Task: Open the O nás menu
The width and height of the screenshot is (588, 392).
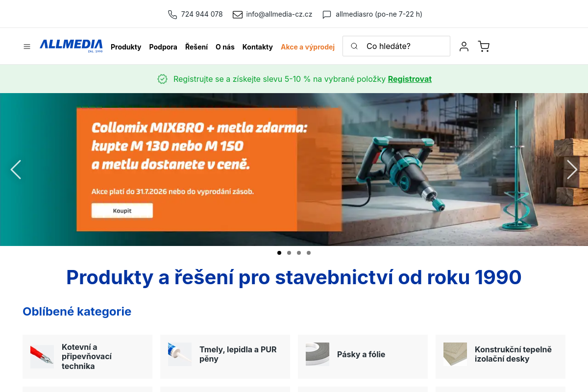Action: click(x=225, y=47)
